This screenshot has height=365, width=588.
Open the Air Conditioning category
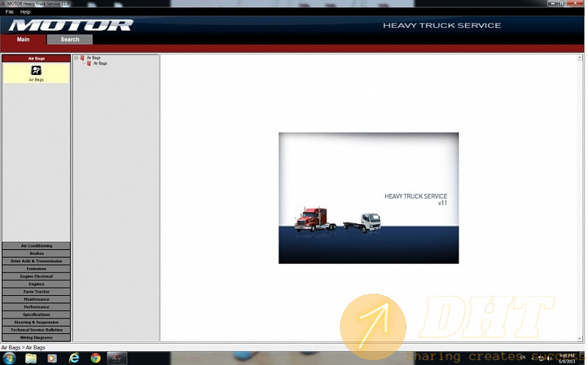click(x=36, y=246)
